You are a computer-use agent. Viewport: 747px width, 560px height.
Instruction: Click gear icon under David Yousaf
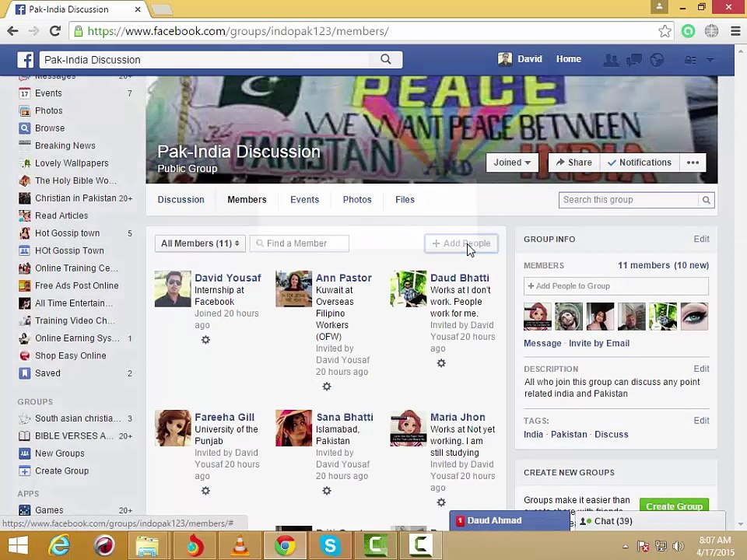coord(205,340)
